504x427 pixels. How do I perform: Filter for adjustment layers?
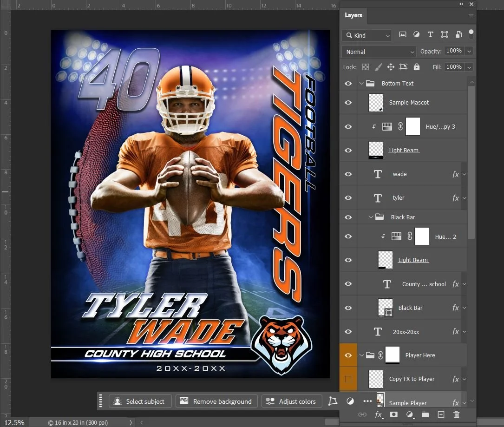click(x=416, y=34)
